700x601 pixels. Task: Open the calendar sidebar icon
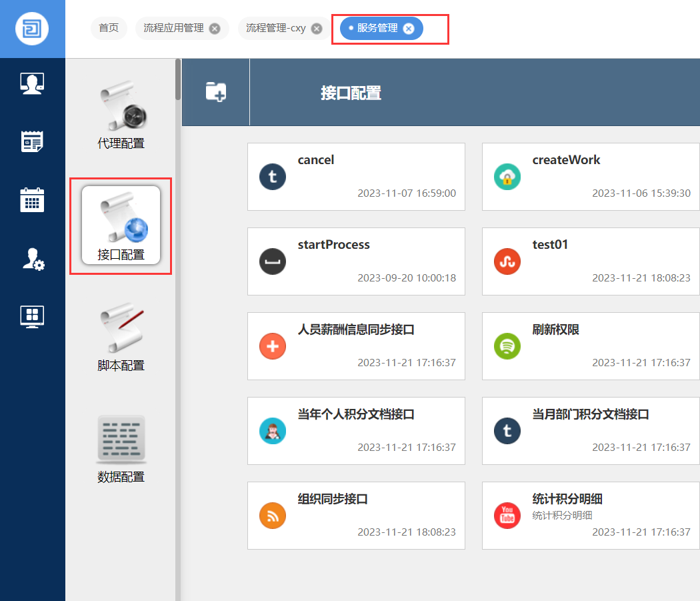coord(32,199)
